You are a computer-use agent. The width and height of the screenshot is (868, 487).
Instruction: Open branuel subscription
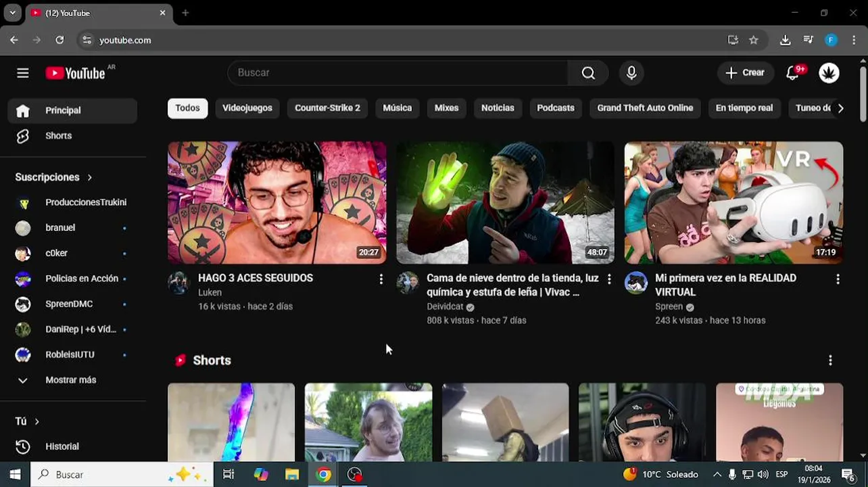click(73, 228)
